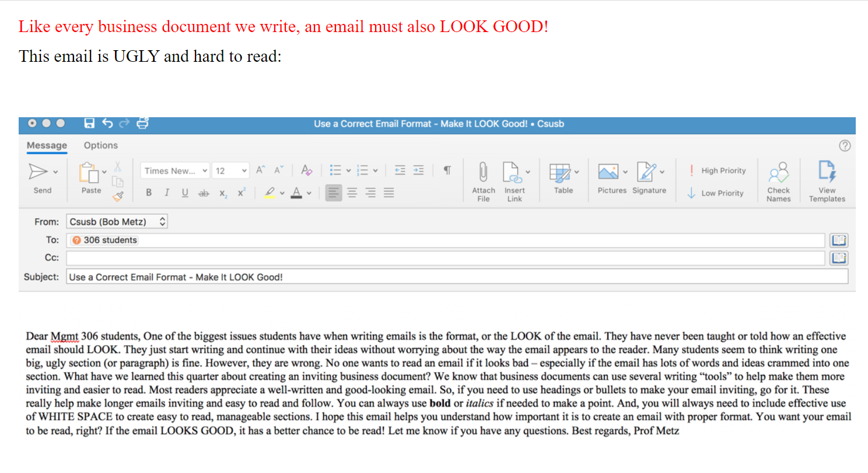
Task: Toggle Strikethrough formatting
Action: click(204, 193)
